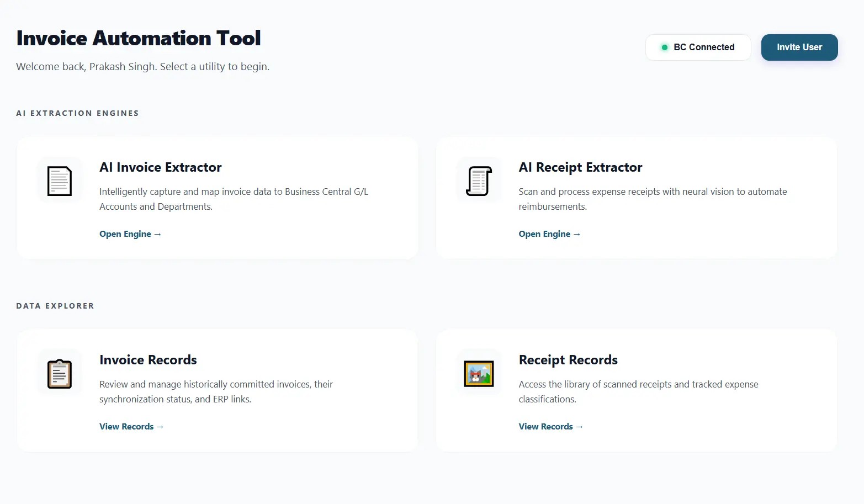
Task: View Records link under Invoice Records
Action: (x=131, y=427)
